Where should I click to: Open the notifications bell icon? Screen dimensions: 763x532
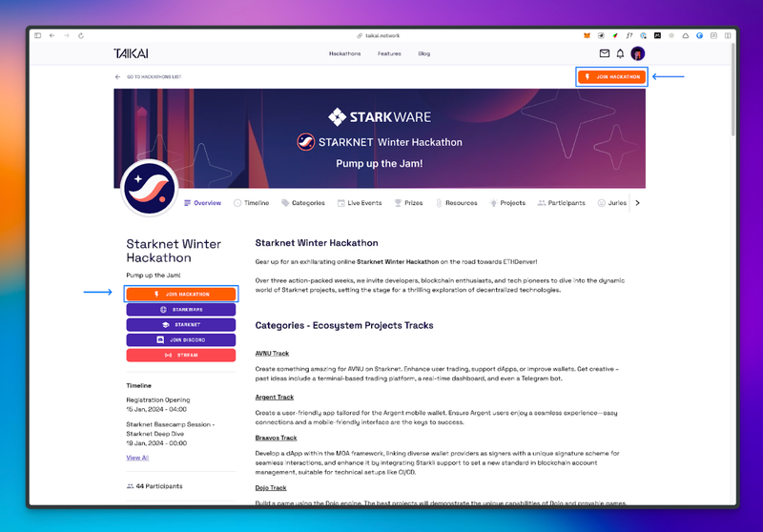tap(620, 53)
